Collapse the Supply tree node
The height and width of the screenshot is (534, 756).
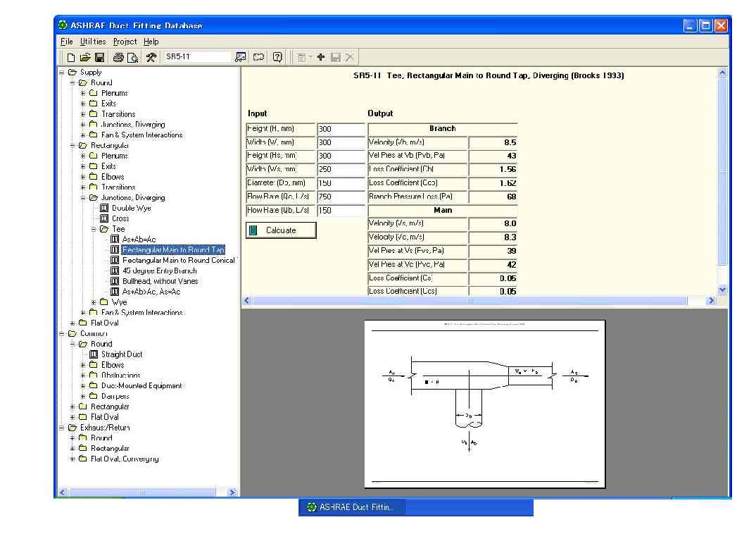[x=62, y=73]
